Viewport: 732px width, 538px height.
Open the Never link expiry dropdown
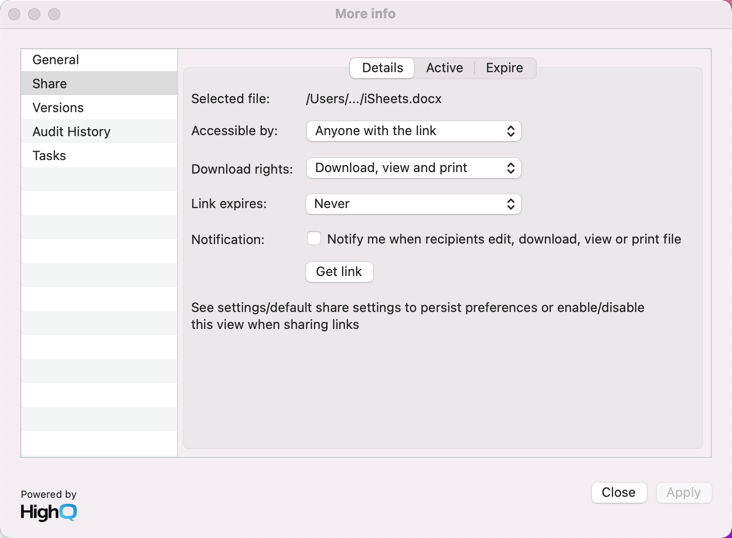tap(414, 204)
